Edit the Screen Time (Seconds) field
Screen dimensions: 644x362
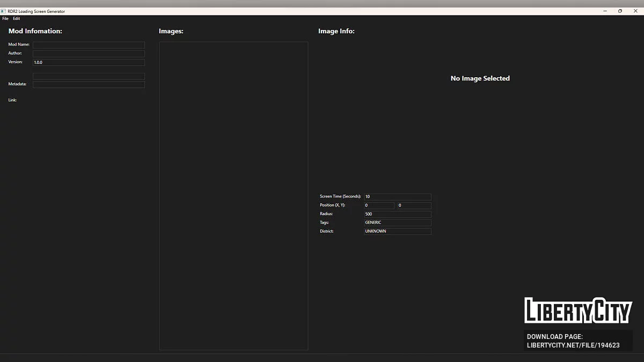[x=397, y=197]
